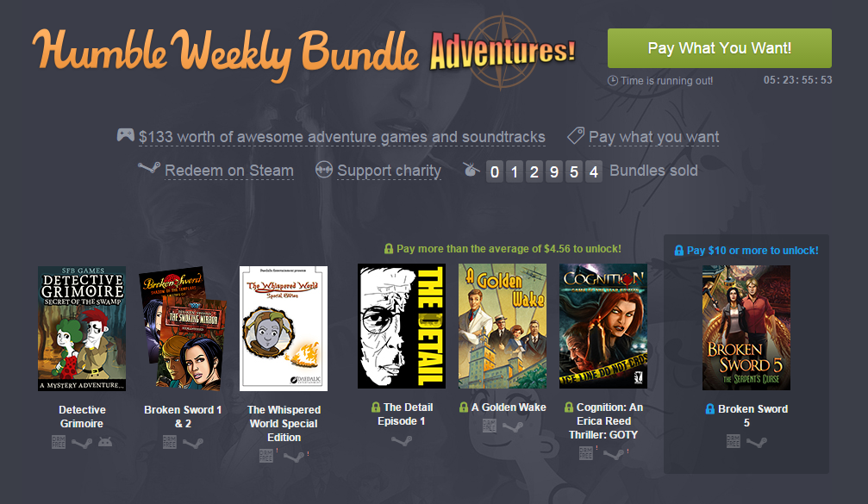
Task: Open The Whispered World Special Edition cover
Action: (284, 328)
